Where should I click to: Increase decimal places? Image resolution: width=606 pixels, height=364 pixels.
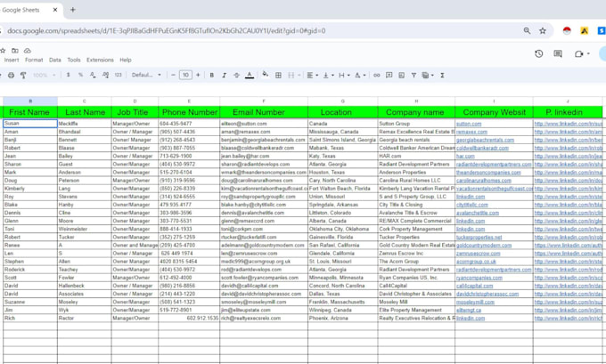(x=105, y=75)
